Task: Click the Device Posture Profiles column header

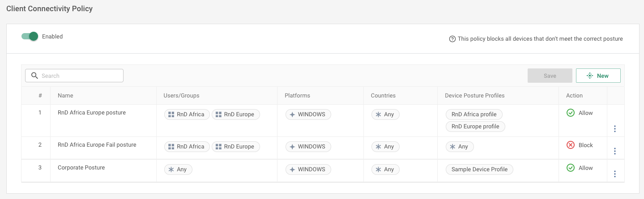Action: click(474, 95)
